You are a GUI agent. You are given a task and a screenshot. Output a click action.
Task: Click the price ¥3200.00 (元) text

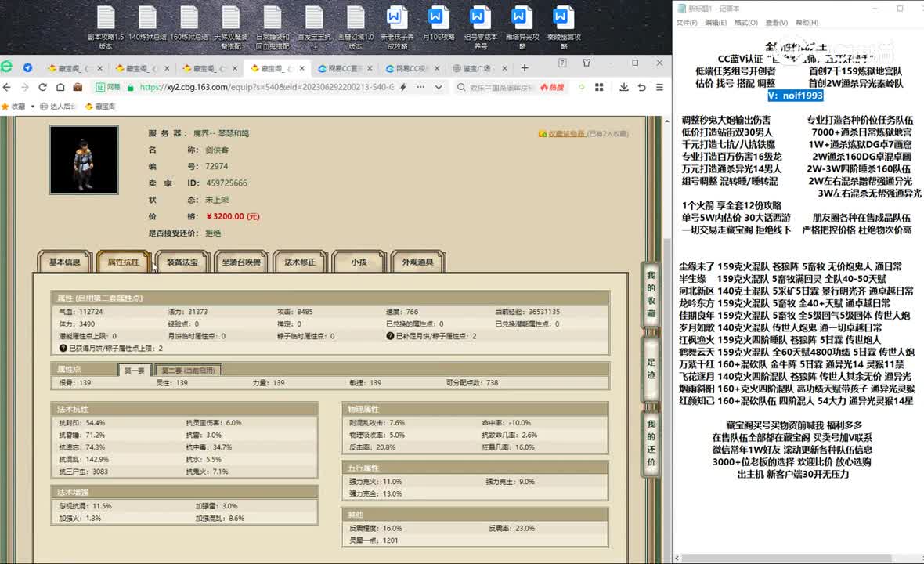(233, 216)
